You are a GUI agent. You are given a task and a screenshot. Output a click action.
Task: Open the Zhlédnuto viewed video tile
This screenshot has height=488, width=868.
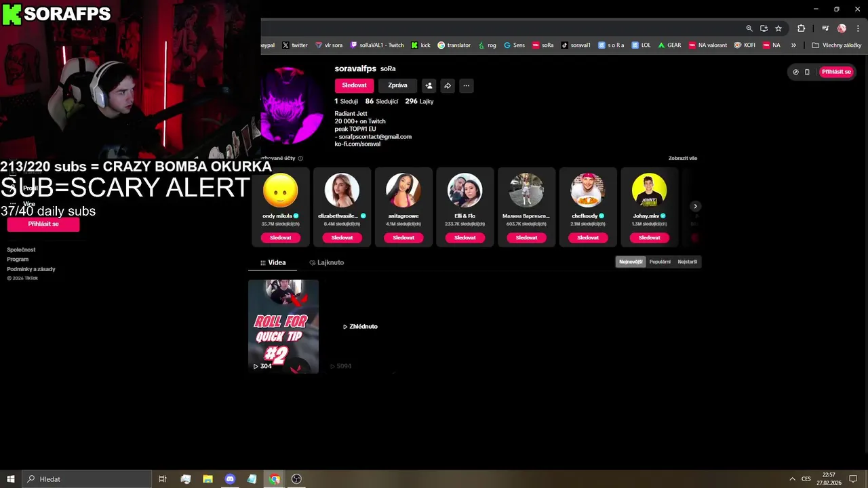coord(359,326)
